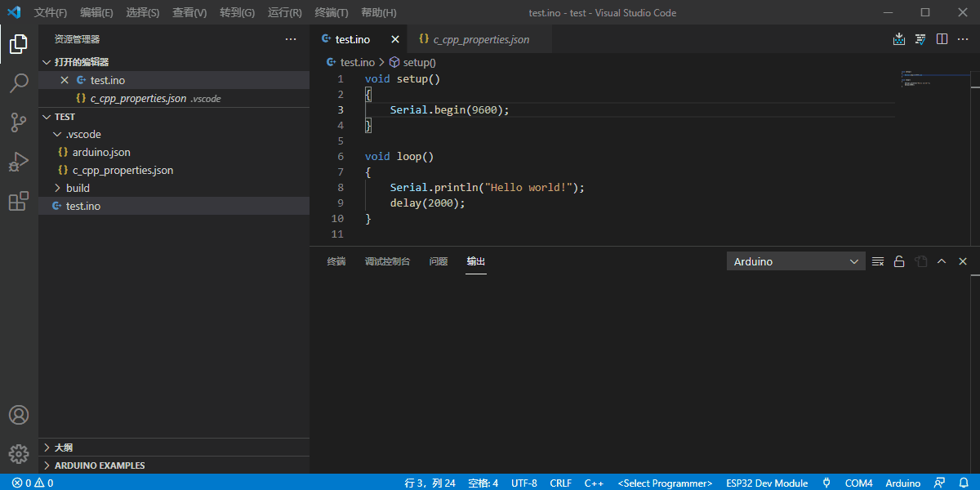The width and height of the screenshot is (980, 490).
Task: Collapse the .vscode folder
Action: (x=82, y=134)
